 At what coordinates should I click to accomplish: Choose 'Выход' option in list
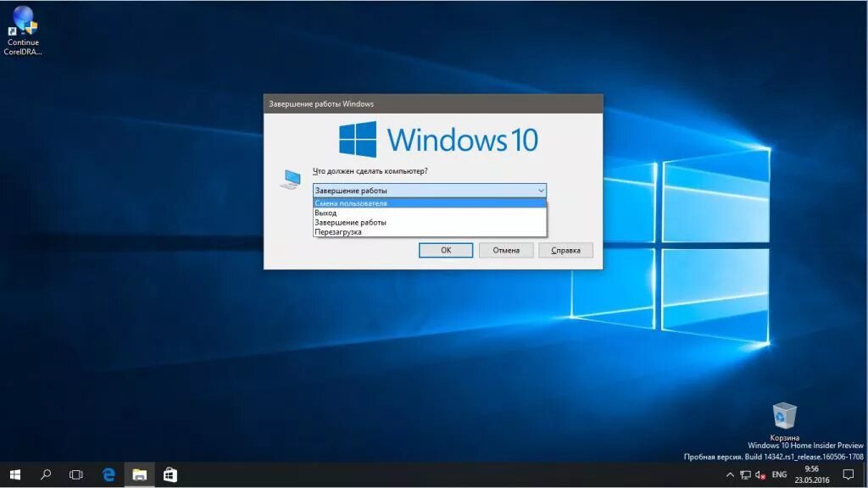(430, 213)
